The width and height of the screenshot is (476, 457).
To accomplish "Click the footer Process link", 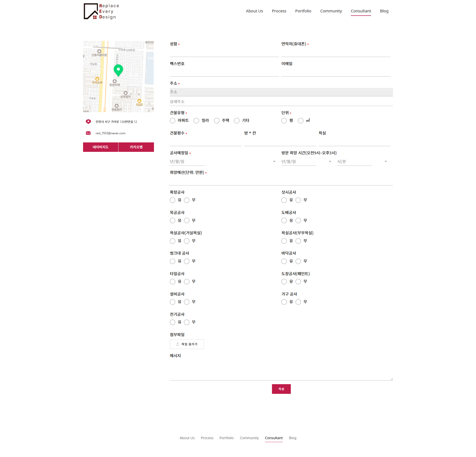I will (207, 438).
